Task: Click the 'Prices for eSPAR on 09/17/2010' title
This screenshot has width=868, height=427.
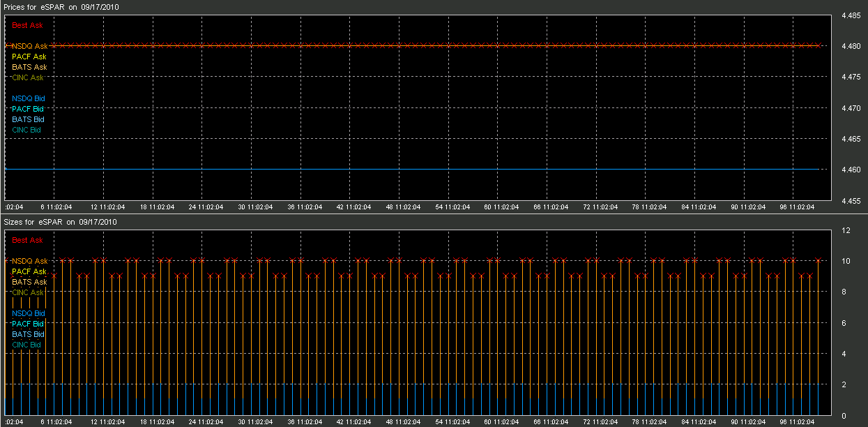Action: tap(60, 6)
